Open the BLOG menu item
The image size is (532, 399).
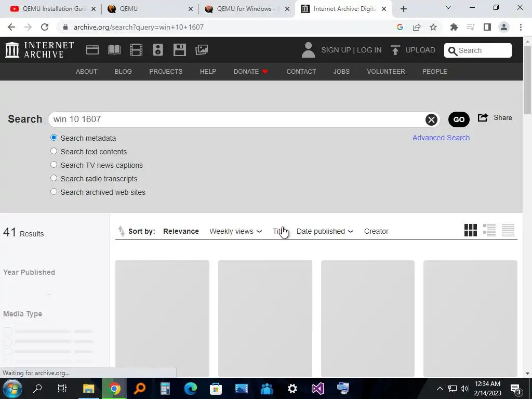click(x=123, y=72)
